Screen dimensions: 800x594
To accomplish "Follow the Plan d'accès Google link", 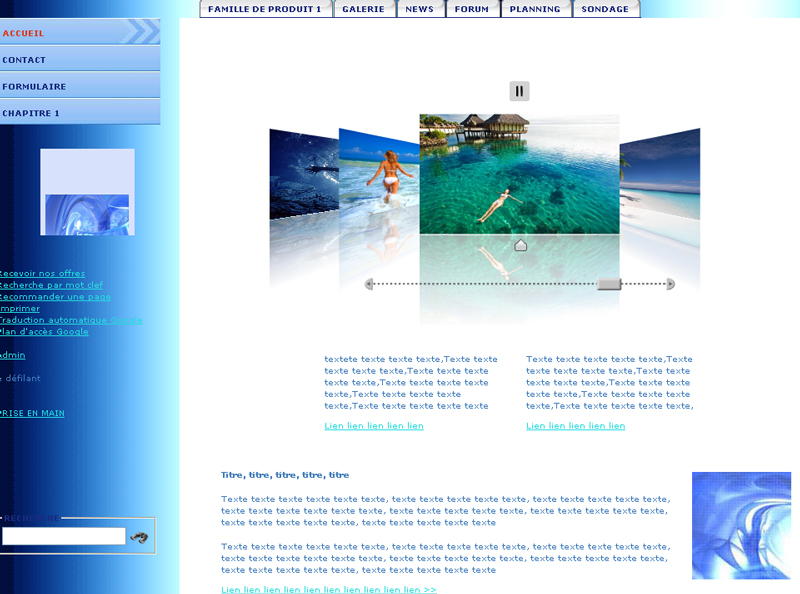I will point(45,332).
